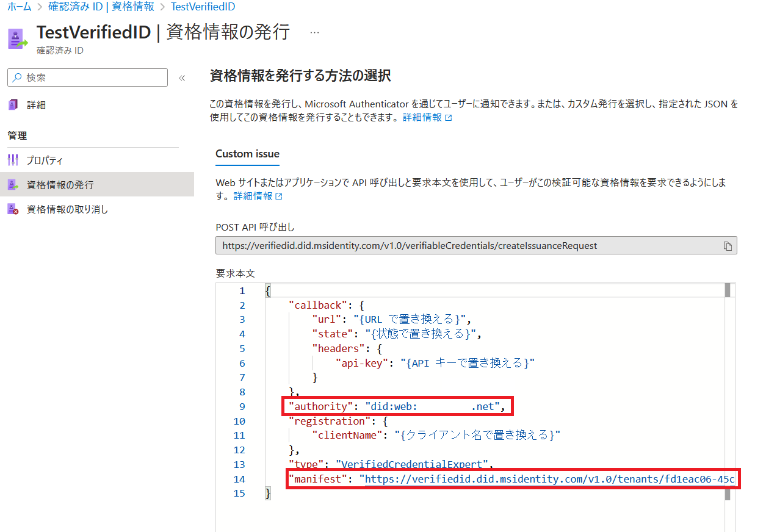Viewport: 766px width, 532px height.
Task: Click the code editor vertical scrollbar
Action: (x=728, y=390)
